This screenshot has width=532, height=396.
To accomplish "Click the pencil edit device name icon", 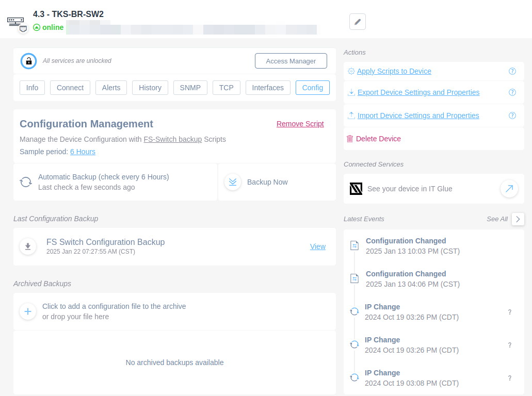I will (357, 22).
